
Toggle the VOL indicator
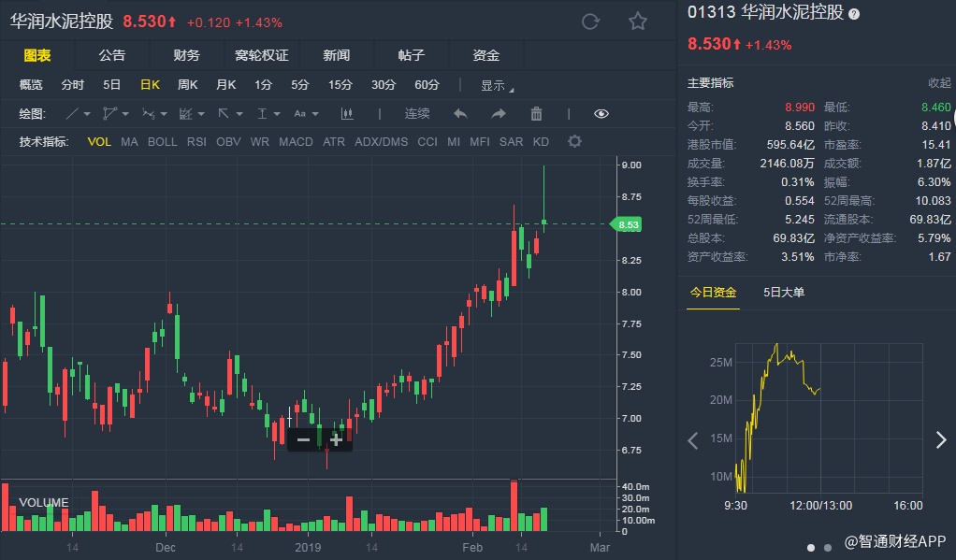(x=99, y=142)
